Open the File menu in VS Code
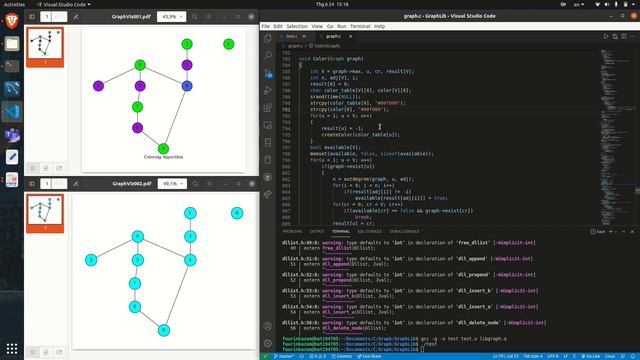 pos(265,26)
